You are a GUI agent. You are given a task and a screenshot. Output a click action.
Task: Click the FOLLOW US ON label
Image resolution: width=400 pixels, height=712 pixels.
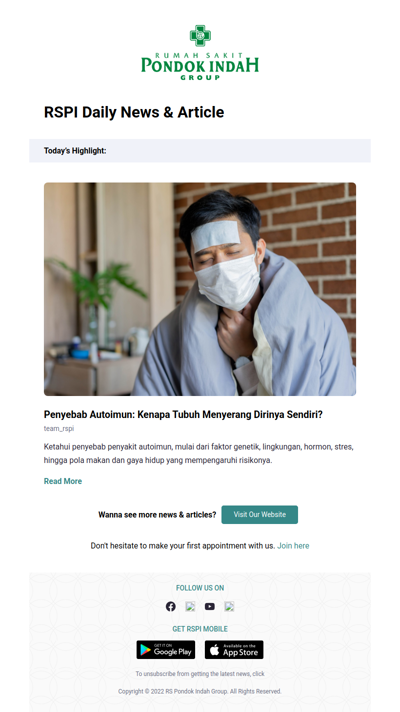[x=200, y=588]
